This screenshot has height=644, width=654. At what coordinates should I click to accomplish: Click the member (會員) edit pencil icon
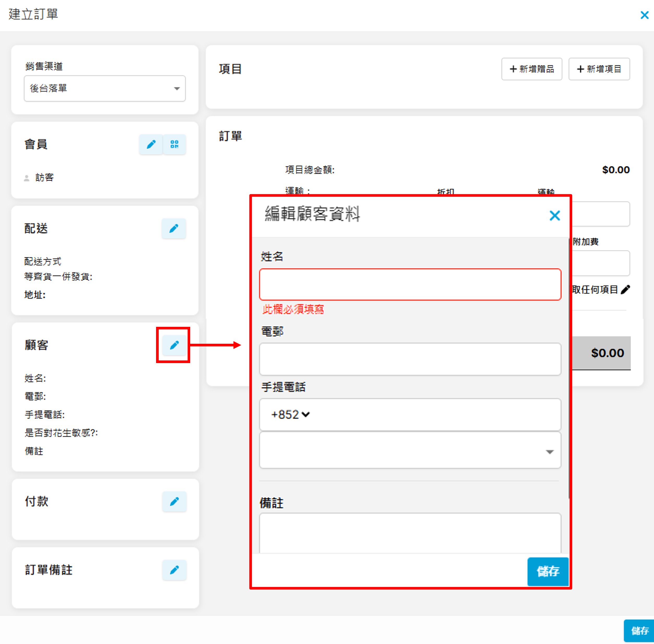tap(151, 144)
